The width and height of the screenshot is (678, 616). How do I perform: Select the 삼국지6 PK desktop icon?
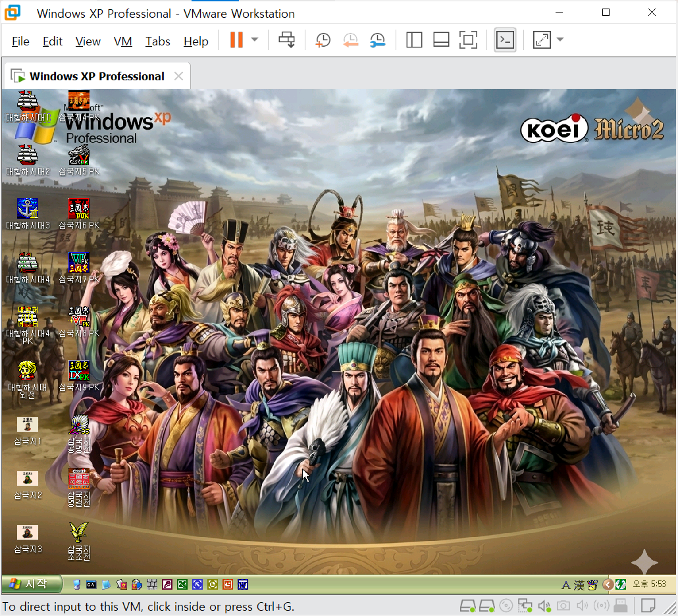[79, 214]
